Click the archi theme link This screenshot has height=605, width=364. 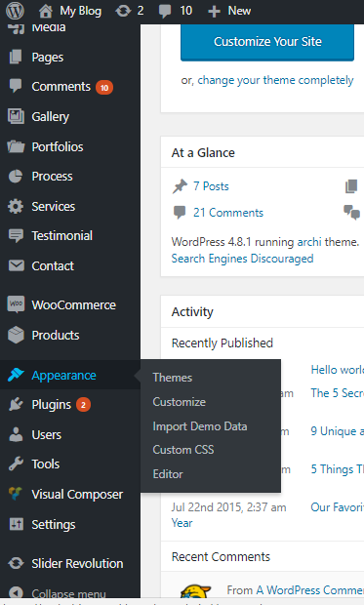[309, 242]
